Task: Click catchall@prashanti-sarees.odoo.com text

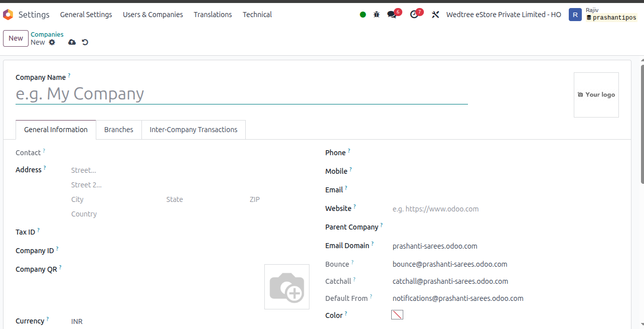Action: (x=450, y=281)
